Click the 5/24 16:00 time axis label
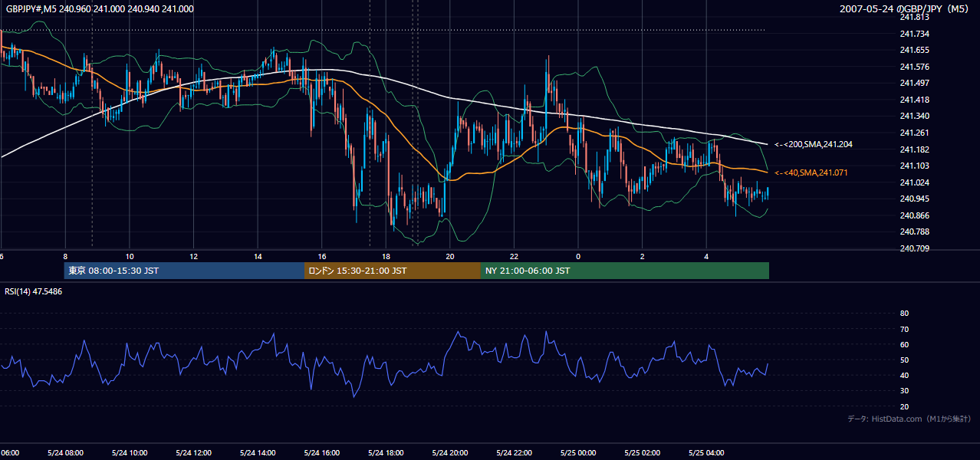 coord(321,452)
